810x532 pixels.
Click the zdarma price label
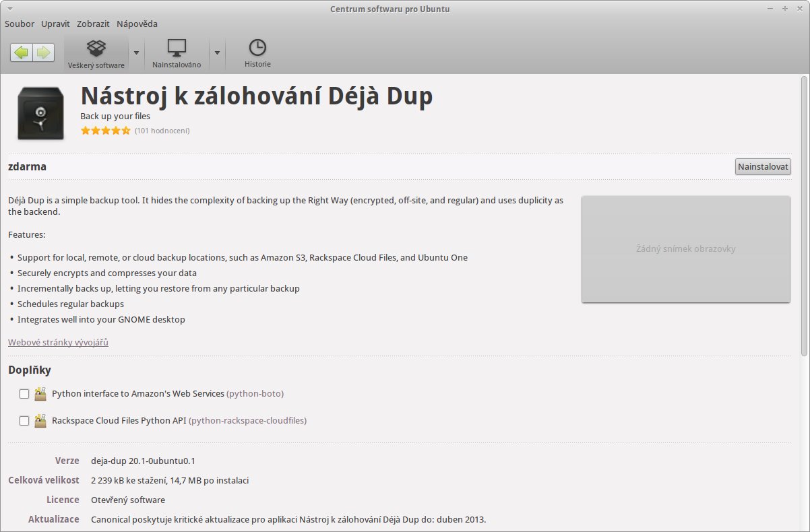(27, 166)
